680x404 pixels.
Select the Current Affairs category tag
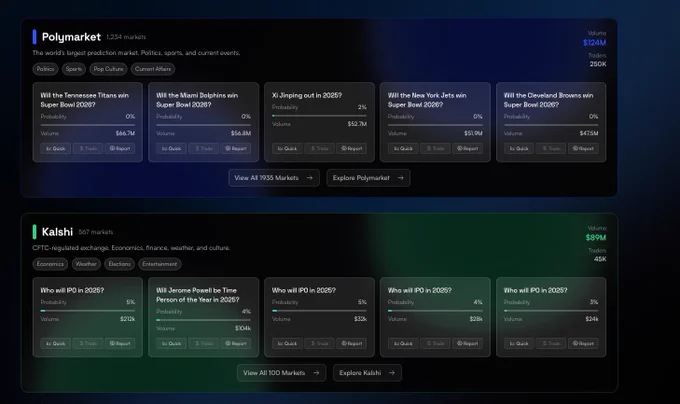153,69
